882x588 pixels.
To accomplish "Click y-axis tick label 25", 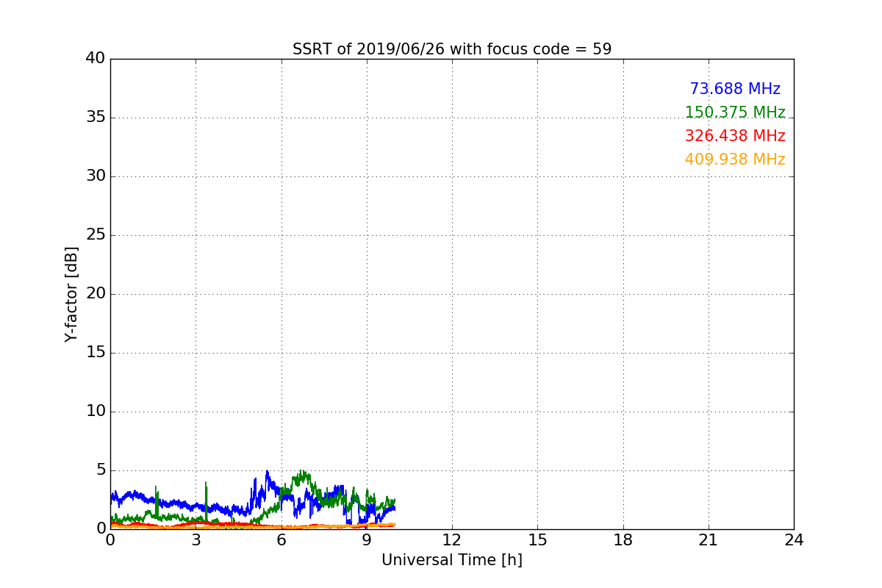I will point(96,235).
